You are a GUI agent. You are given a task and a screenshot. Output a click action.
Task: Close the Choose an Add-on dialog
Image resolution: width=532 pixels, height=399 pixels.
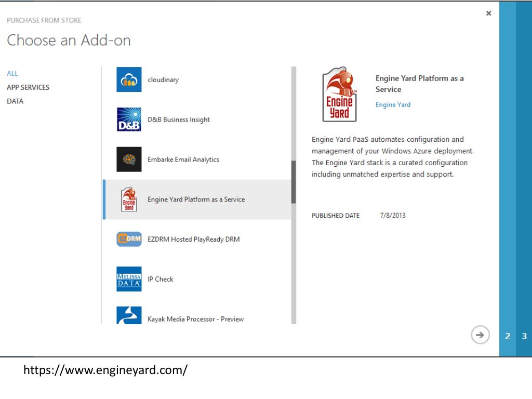pyautogui.click(x=488, y=13)
